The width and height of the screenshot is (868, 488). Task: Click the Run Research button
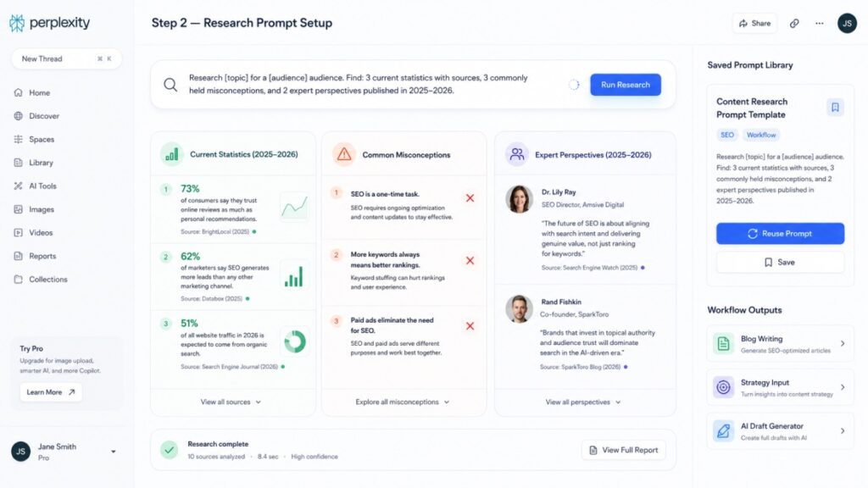[626, 85]
